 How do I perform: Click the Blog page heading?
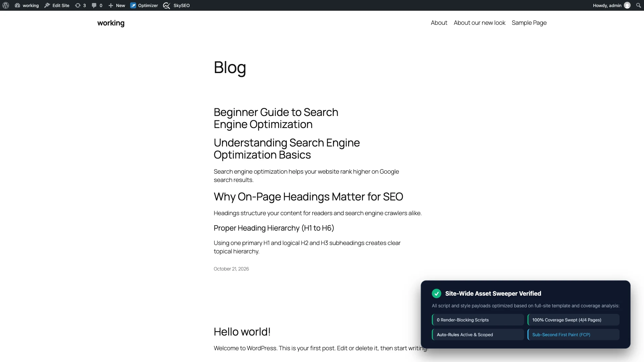click(x=230, y=67)
